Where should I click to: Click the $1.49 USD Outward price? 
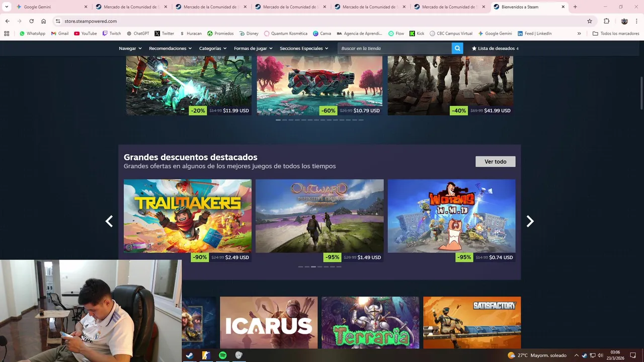click(369, 257)
